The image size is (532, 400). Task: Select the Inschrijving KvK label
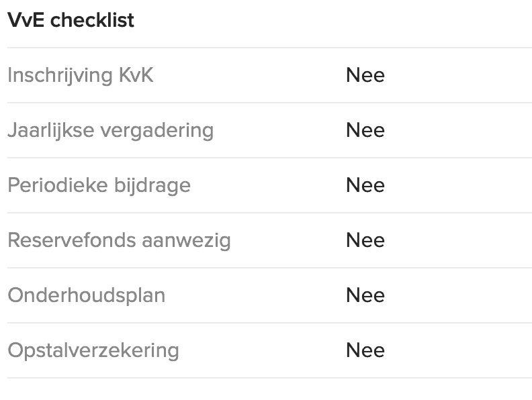(x=81, y=76)
